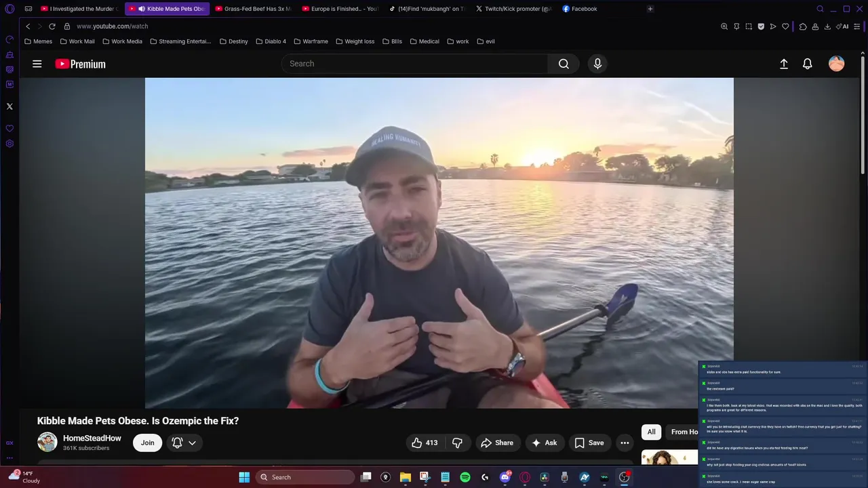Click the zoom magnifier toolbar icon
This screenshot has height=488, width=868.
[x=724, y=26]
